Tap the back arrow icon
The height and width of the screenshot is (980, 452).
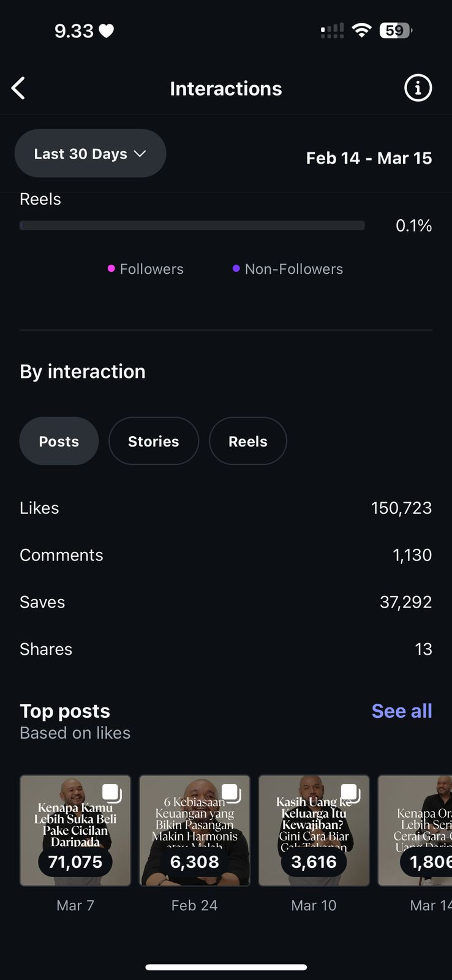19,88
